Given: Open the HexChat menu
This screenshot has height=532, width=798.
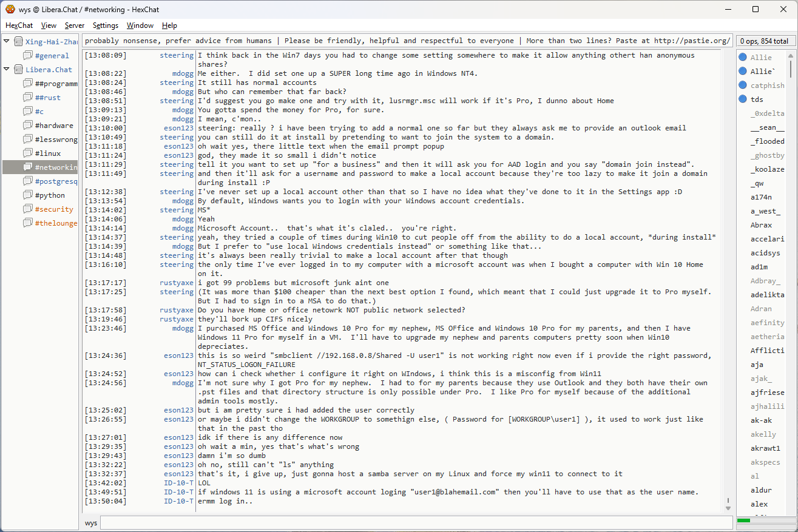Looking at the screenshot, I should pos(19,25).
